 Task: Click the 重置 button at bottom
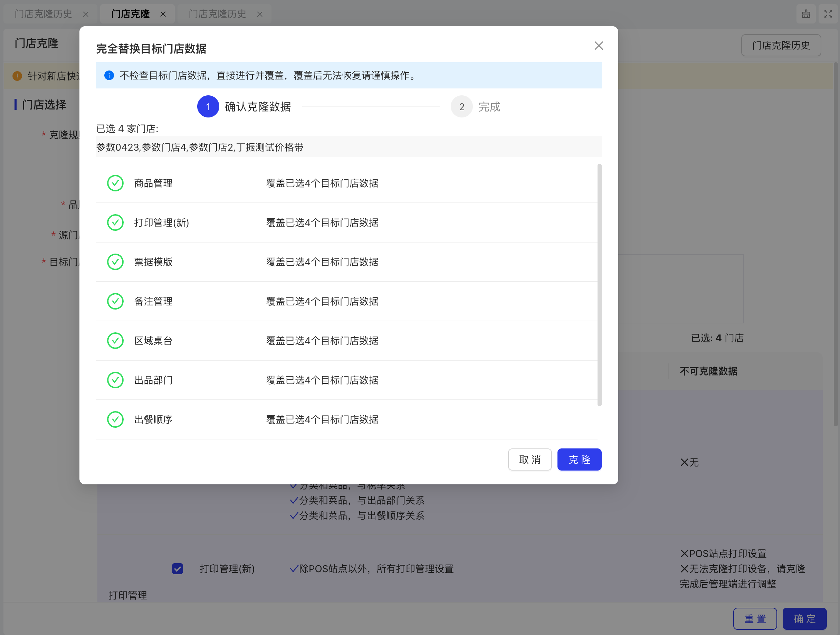[755, 618]
